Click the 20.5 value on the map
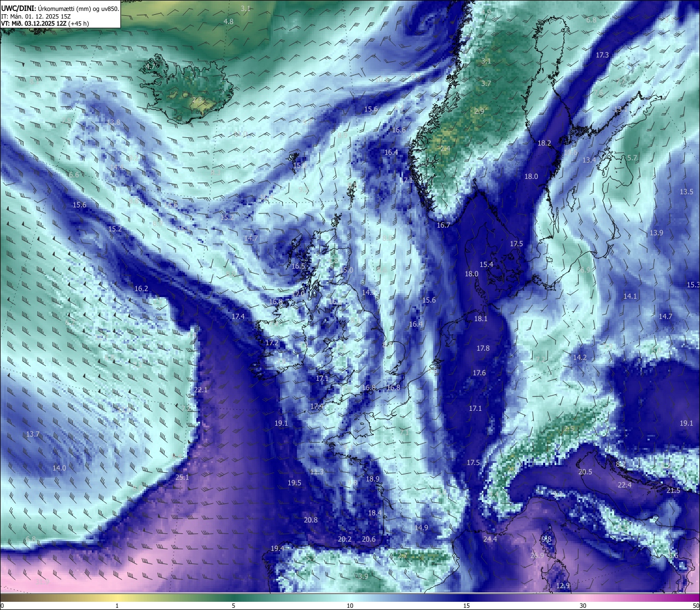The height and width of the screenshot is (610, 700). (x=585, y=472)
